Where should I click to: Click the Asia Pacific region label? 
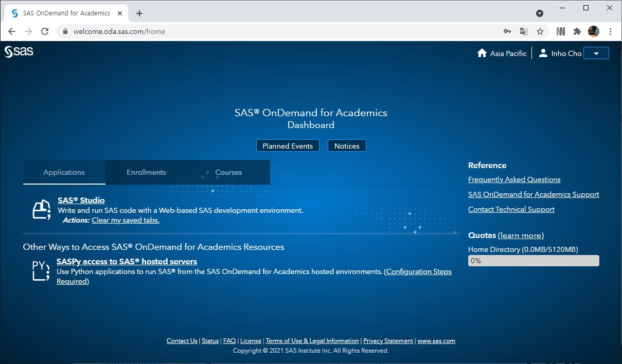(x=508, y=53)
